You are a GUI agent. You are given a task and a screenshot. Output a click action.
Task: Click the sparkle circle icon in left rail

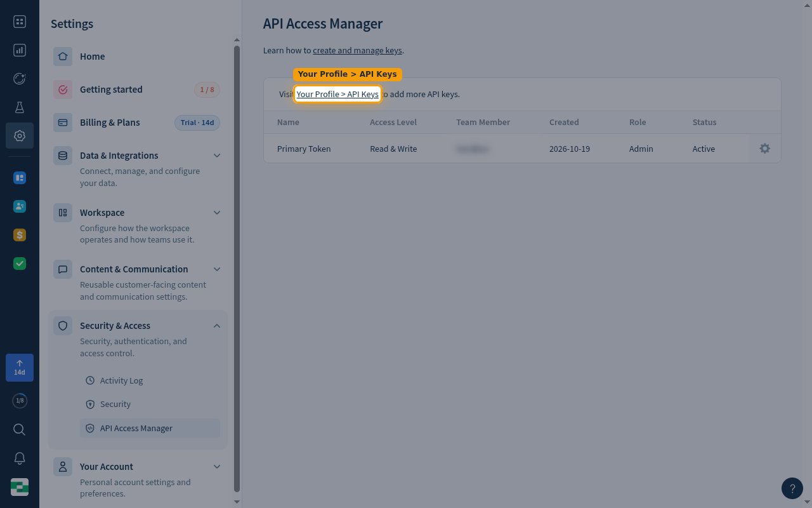[x=20, y=79]
